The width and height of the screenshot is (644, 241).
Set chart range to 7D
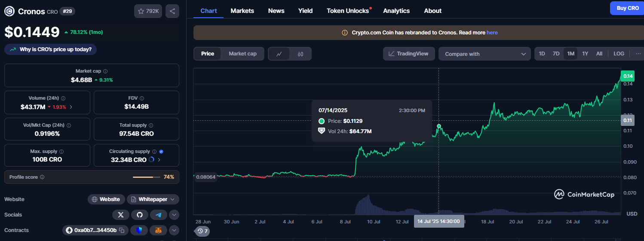556,54
